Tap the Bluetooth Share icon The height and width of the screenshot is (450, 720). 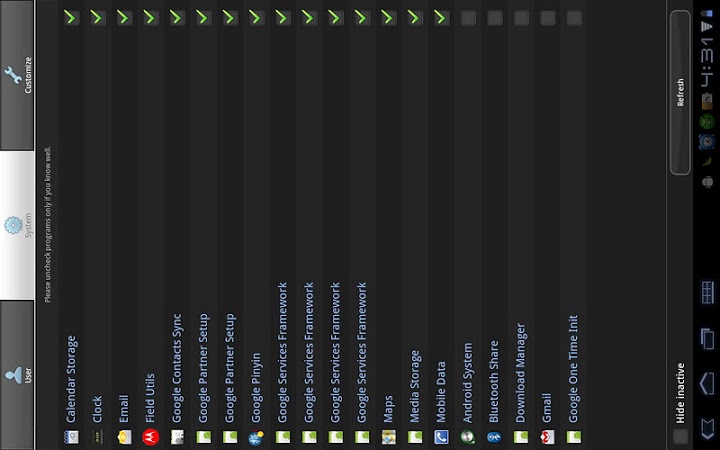point(494,437)
